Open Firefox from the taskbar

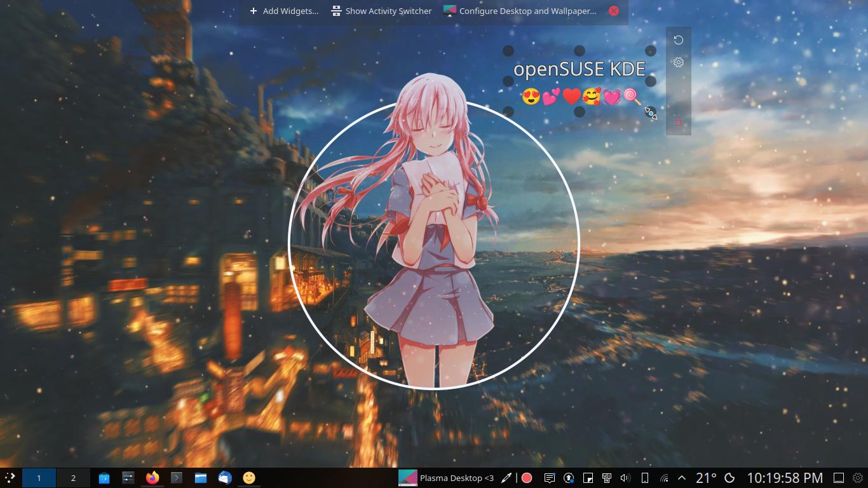point(153,478)
